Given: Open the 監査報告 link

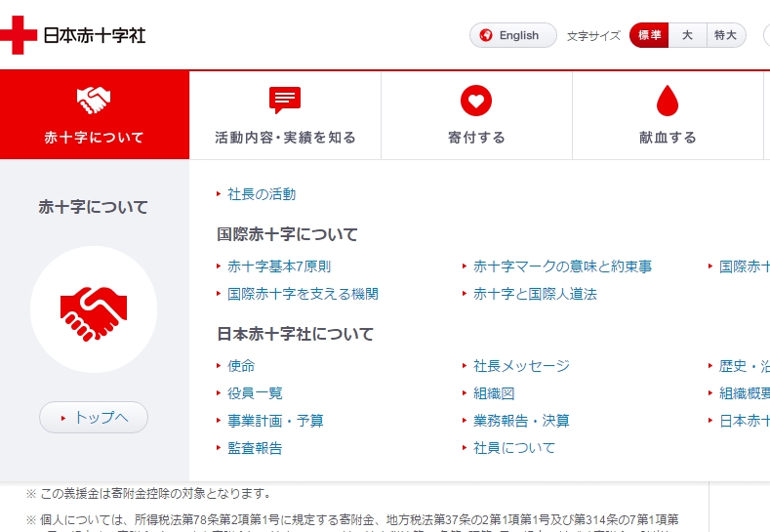Looking at the screenshot, I should click(x=255, y=448).
